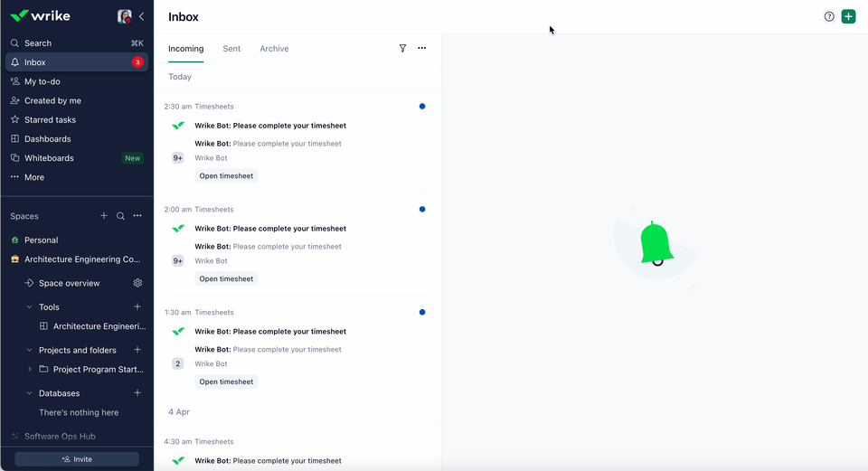Image resolution: width=868 pixels, height=471 pixels.
Task: Click Open timesheet in 2:30 am notification
Action: pyautogui.click(x=226, y=176)
